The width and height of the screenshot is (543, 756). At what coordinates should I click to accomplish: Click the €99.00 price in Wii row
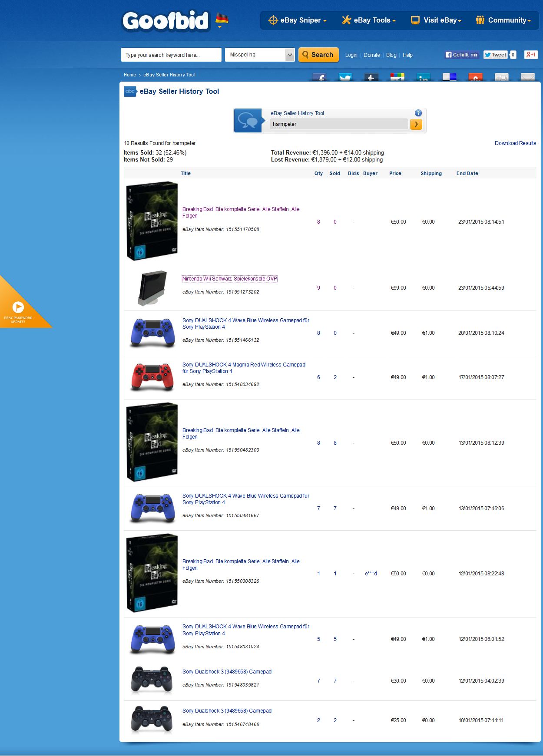398,288
